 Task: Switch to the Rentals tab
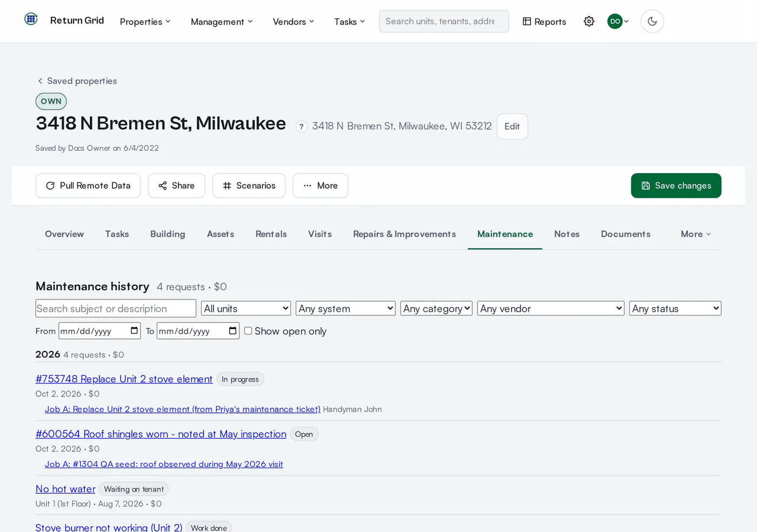(271, 234)
